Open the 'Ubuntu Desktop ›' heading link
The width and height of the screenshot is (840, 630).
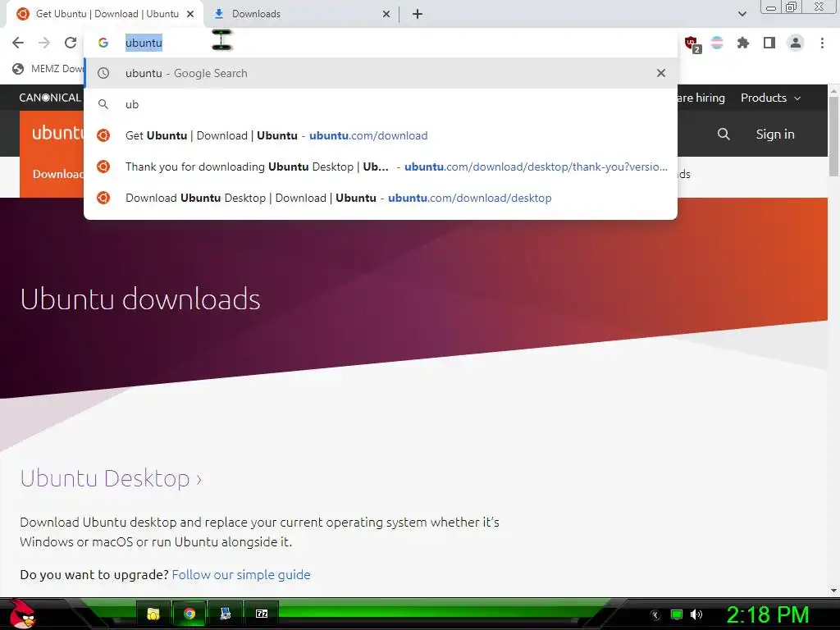click(x=111, y=478)
